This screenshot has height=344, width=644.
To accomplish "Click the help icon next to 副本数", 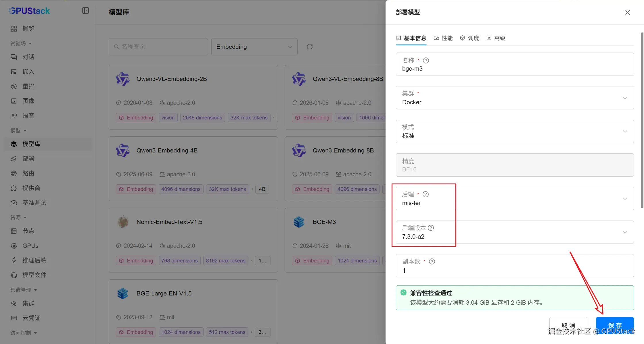I will pos(432,261).
